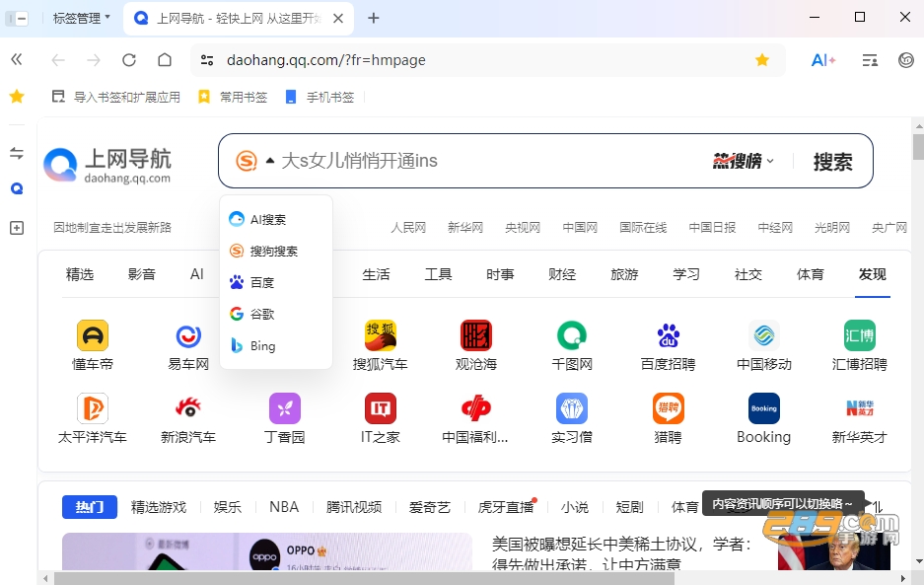Select AI搜索 from engine list

[276, 219]
